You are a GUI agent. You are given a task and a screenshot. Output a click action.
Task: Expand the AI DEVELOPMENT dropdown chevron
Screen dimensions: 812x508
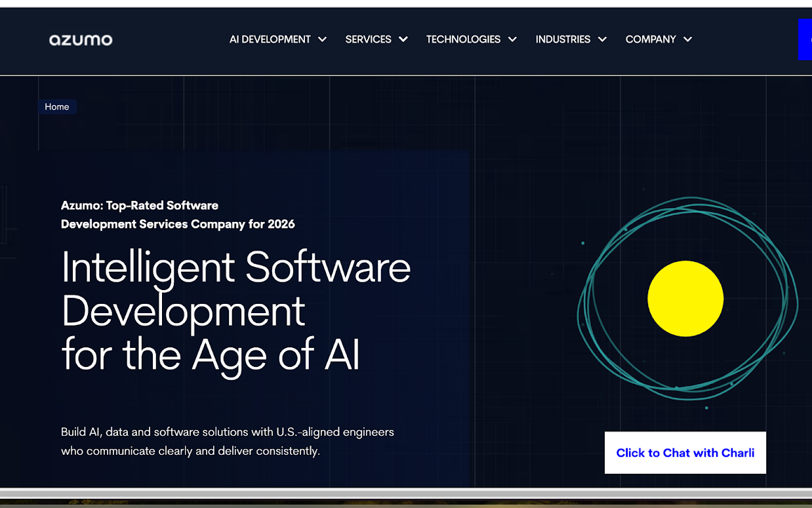tap(322, 39)
